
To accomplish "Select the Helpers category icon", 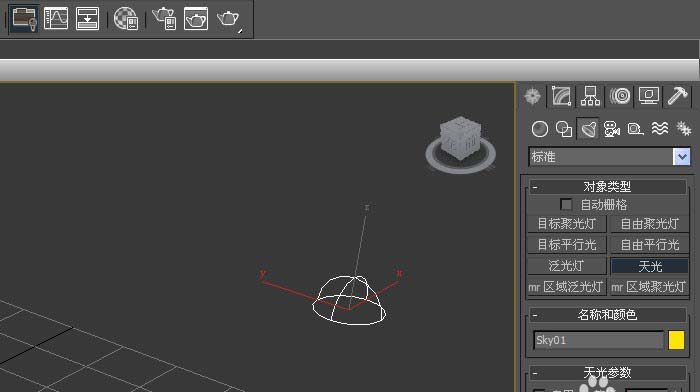I will (636, 129).
